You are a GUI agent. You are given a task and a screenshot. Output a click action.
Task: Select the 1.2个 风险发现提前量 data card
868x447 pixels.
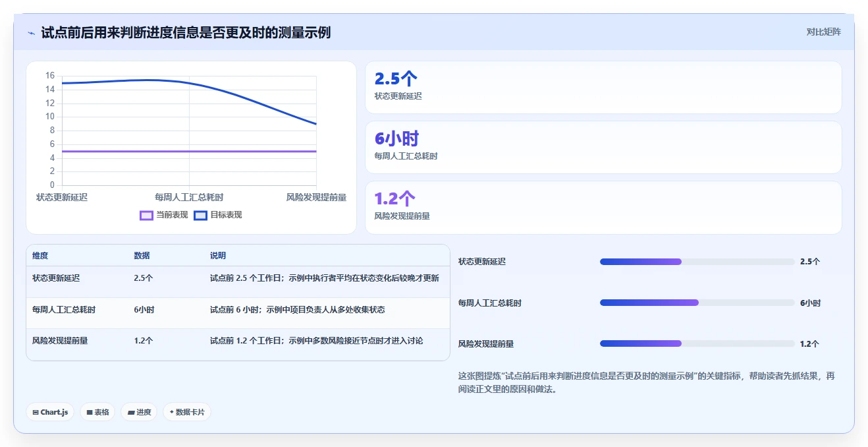pyautogui.click(x=603, y=208)
